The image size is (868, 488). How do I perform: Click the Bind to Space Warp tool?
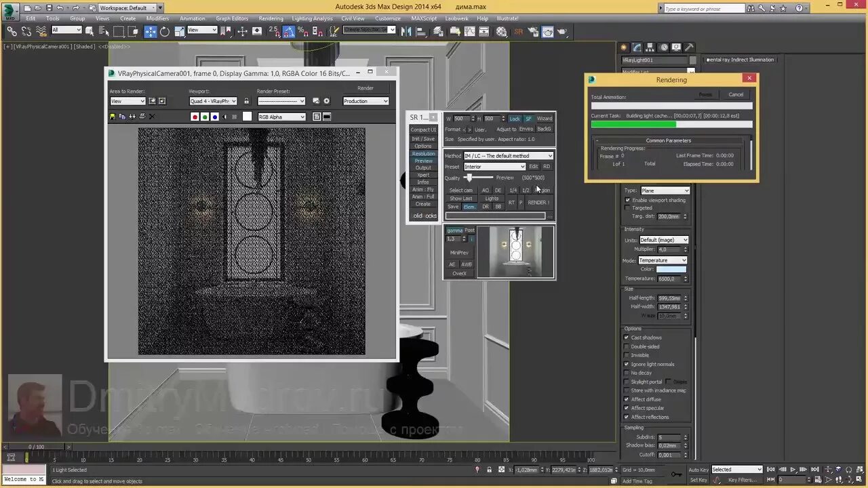41,31
